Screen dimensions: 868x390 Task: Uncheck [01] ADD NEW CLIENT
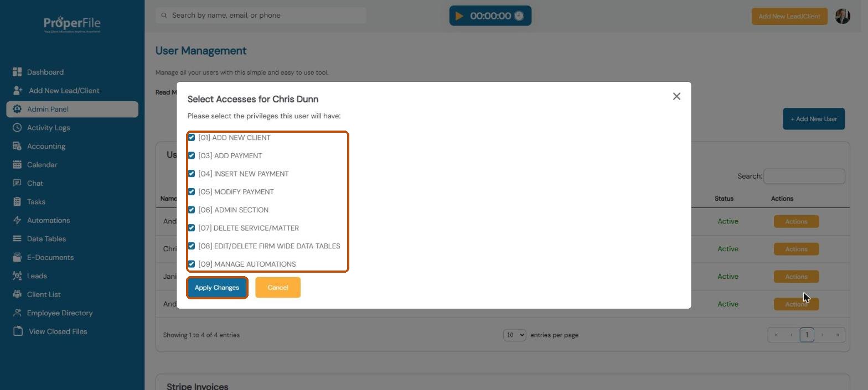[192, 138]
